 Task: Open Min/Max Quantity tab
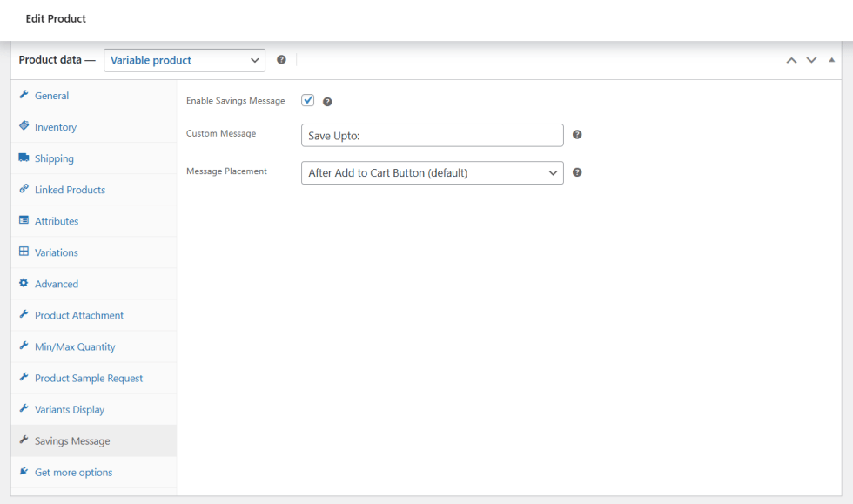(x=75, y=346)
